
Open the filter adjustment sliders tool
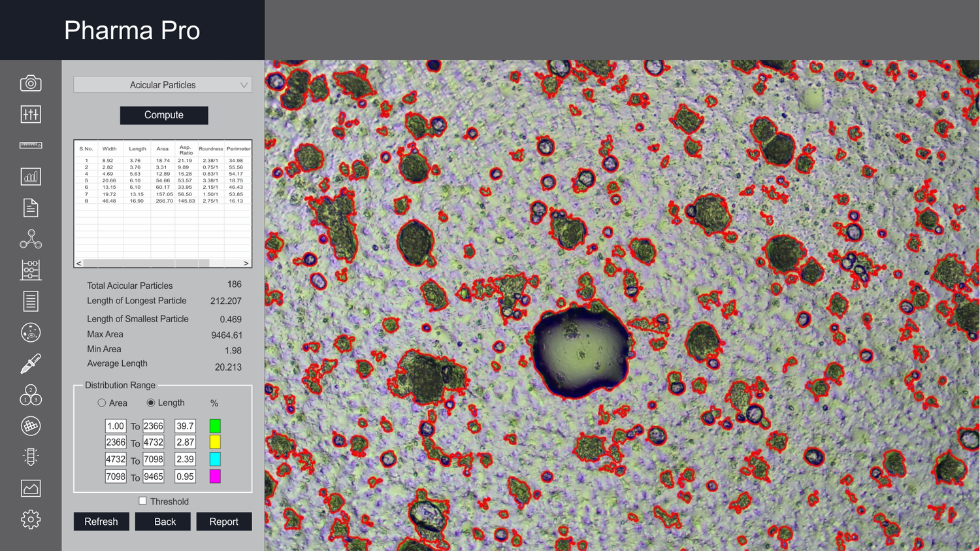[31, 114]
